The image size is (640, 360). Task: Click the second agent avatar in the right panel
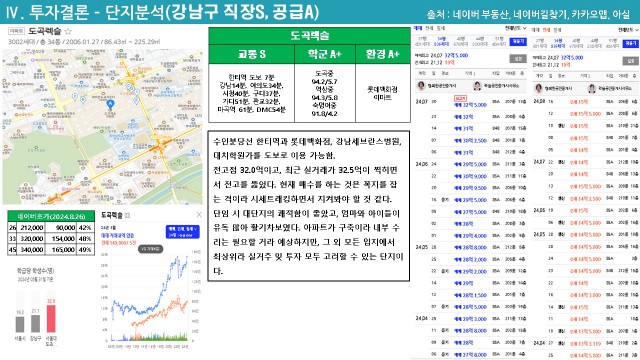tap(592, 88)
